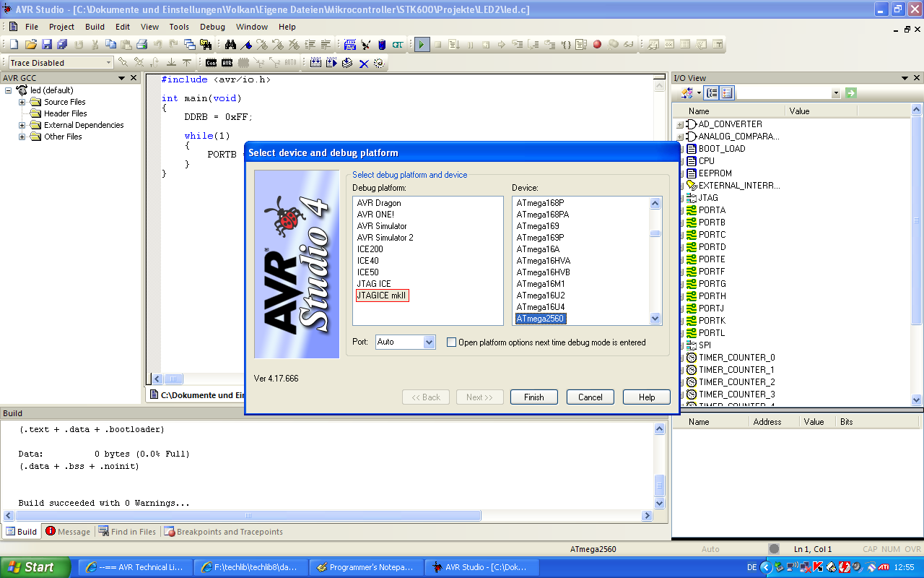Select PORTB in I/O View
Screen dimensions: 924x578
point(712,223)
